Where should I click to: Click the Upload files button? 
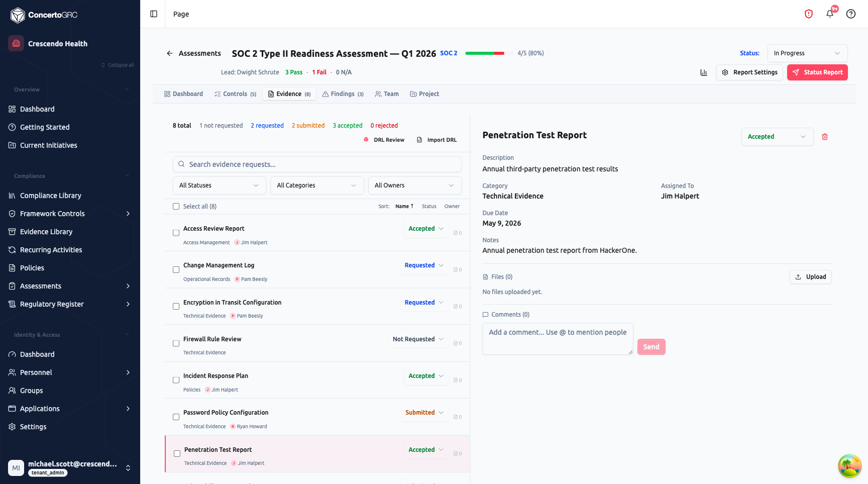811,277
